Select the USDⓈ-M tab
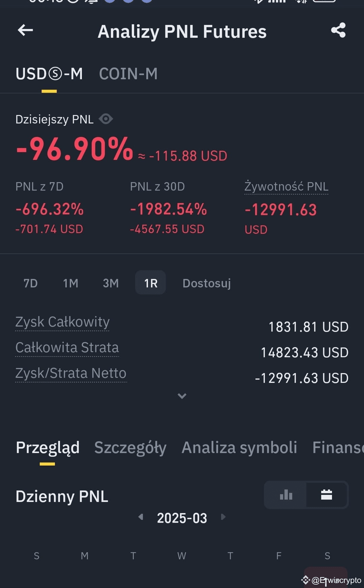Viewport: 364px width, 588px height. [49, 74]
